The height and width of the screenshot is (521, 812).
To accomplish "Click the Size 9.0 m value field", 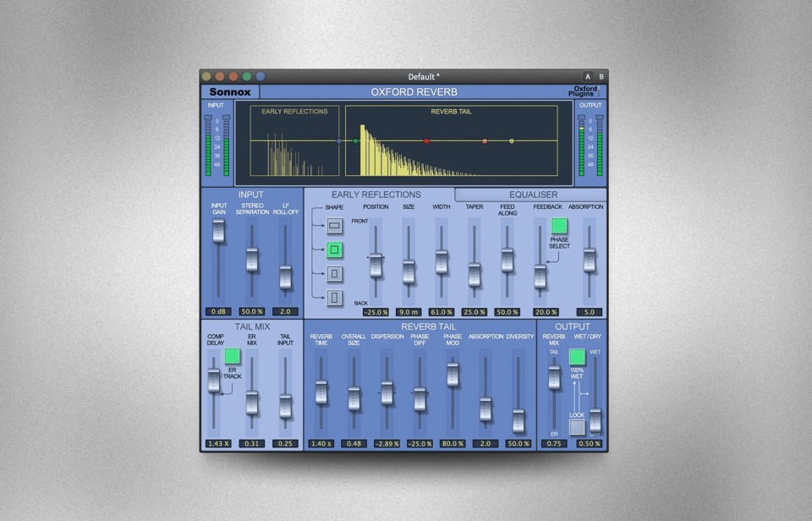I will click(x=409, y=312).
